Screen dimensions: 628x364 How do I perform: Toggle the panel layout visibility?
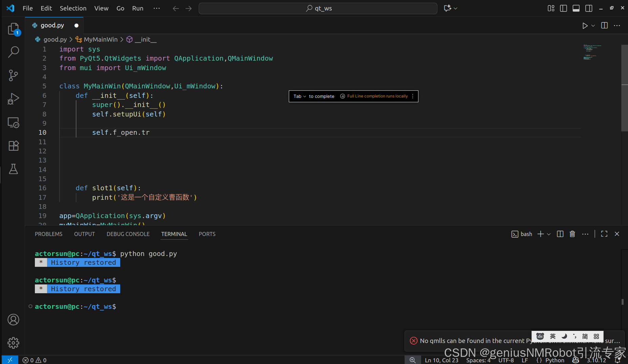click(x=576, y=8)
